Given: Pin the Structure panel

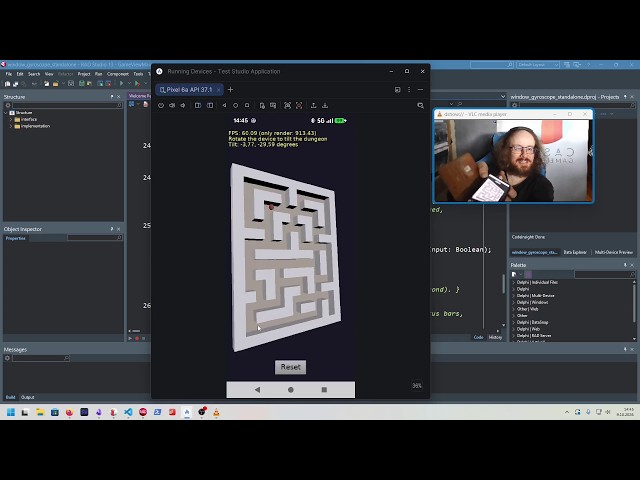Looking at the screenshot, I should point(112,97).
